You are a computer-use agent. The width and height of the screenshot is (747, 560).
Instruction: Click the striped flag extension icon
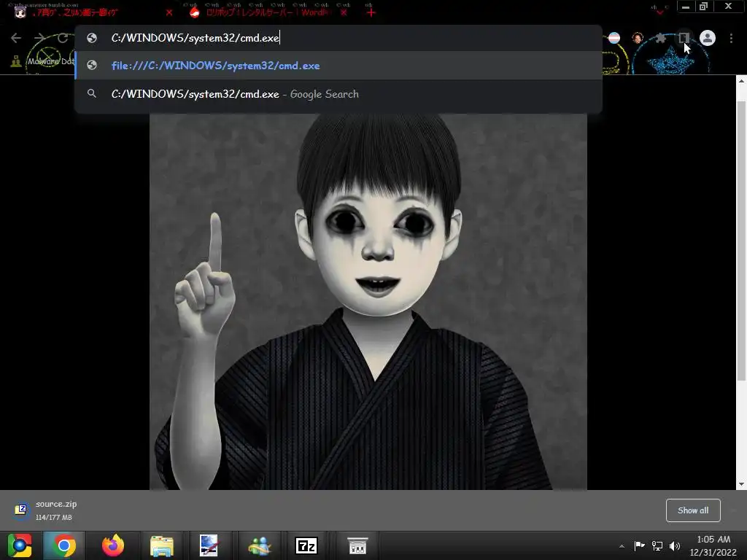point(614,38)
